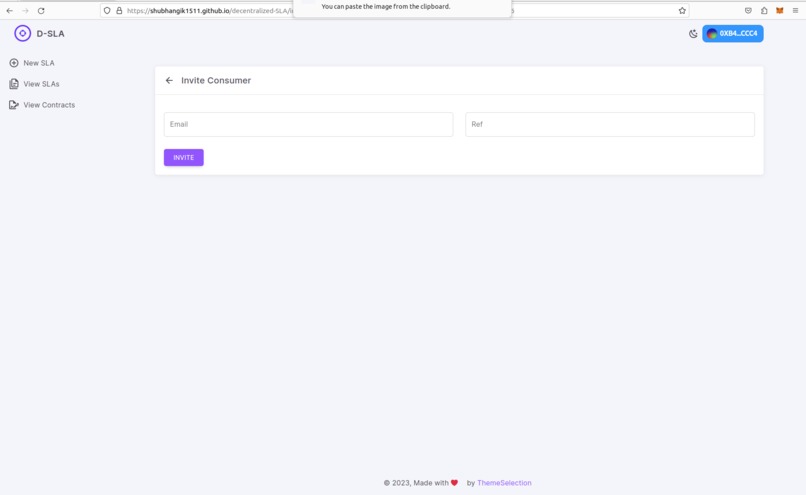The height and width of the screenshot is (495, 806).
Task: Click the Email input field
Action: point(308,124)
